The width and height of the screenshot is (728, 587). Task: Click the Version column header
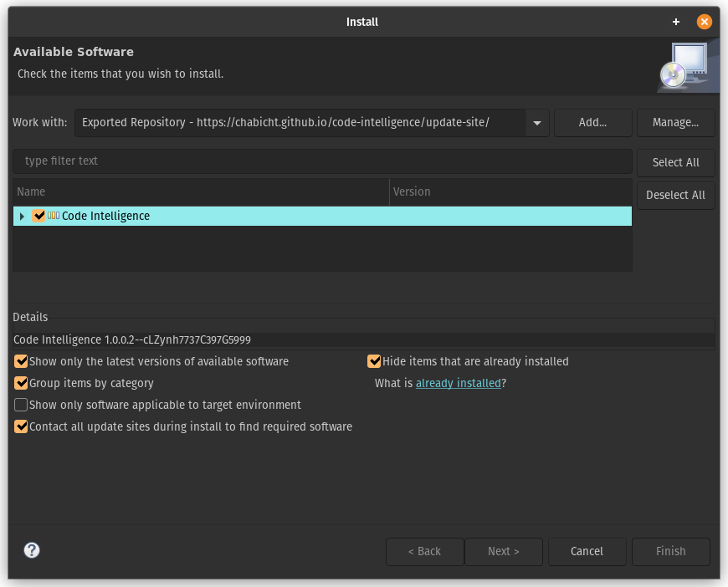[510, 191]
